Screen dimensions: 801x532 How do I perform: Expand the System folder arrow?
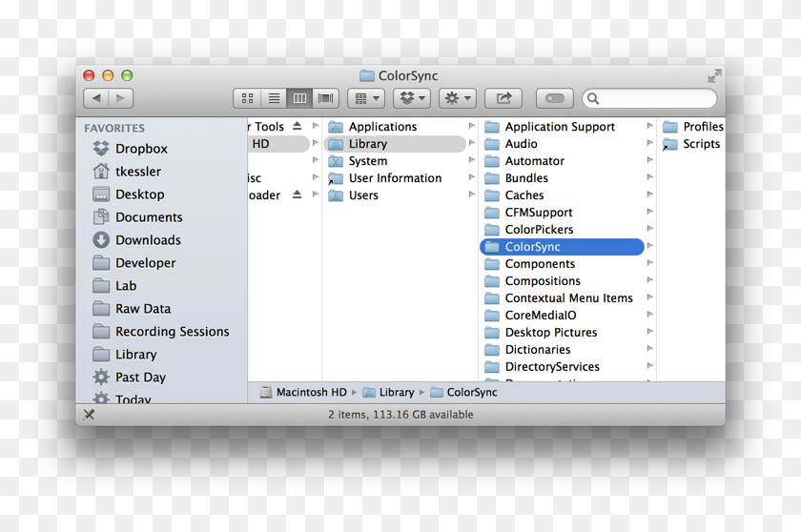click(x=471, y=160)
